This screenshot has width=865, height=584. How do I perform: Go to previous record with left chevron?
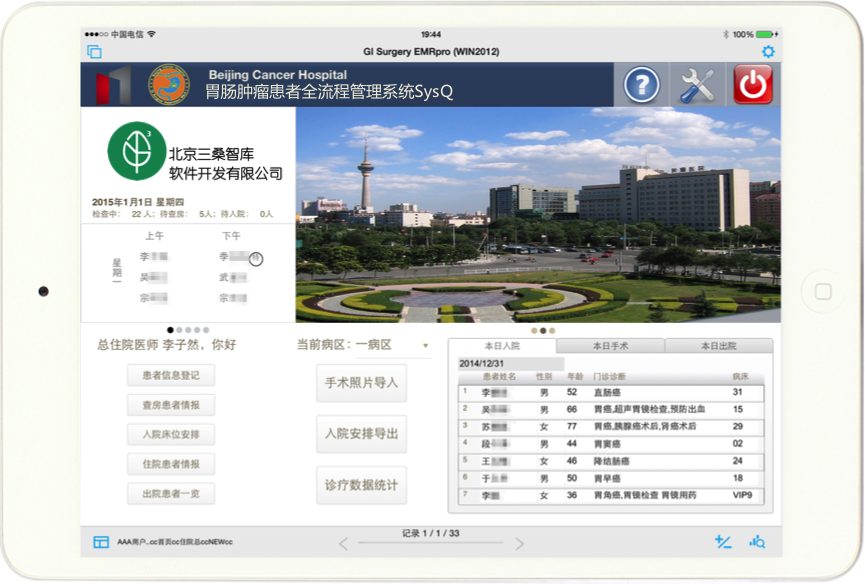tap(343, 544)
